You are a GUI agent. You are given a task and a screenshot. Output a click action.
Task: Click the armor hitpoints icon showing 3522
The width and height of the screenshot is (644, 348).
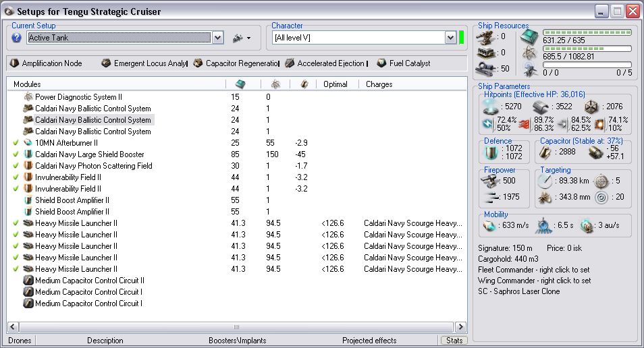(541, 107)
